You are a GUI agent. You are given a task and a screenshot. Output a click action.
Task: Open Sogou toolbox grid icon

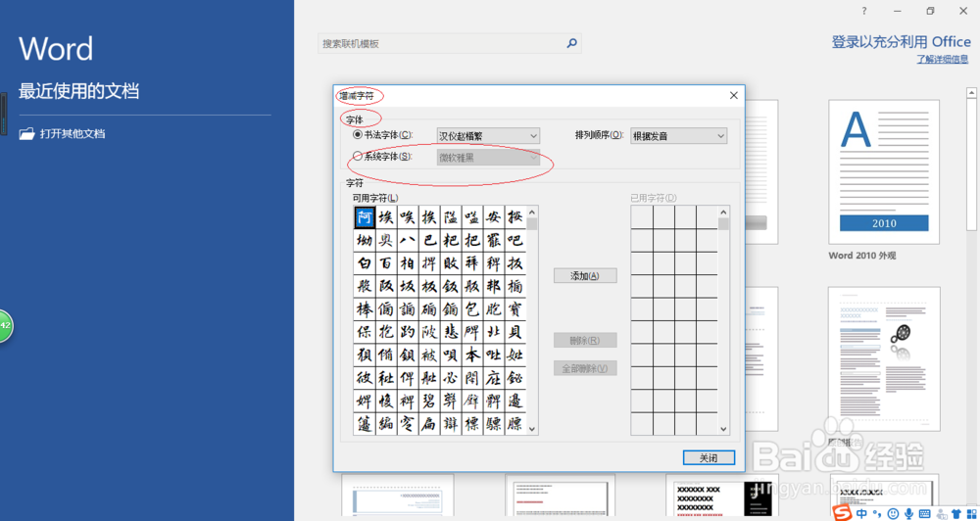(972, 513)
